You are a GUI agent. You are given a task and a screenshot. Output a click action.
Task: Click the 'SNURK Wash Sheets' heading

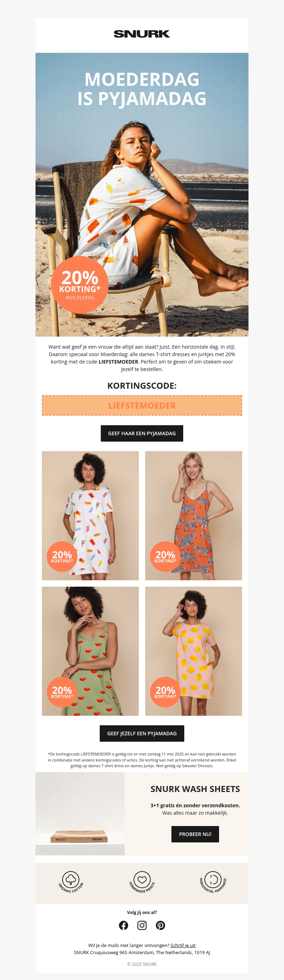[x=195, y=789]
